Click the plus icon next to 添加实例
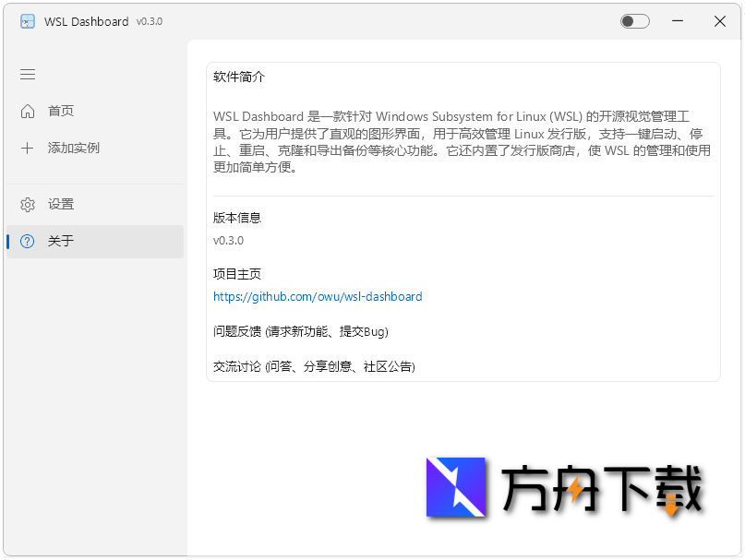This screenshot has width=745, height=560. 28,148
